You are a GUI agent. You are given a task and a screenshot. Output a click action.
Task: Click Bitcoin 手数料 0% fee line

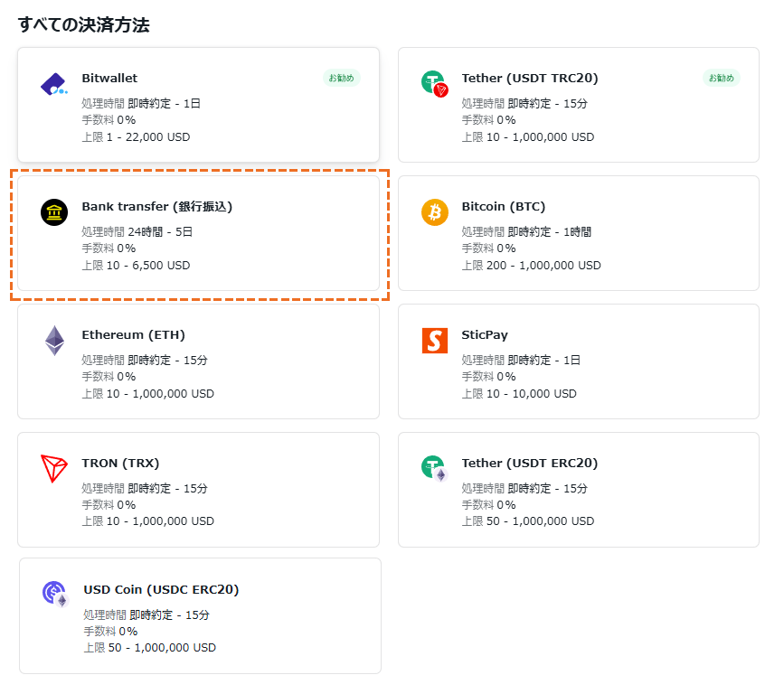coord(488,249)
